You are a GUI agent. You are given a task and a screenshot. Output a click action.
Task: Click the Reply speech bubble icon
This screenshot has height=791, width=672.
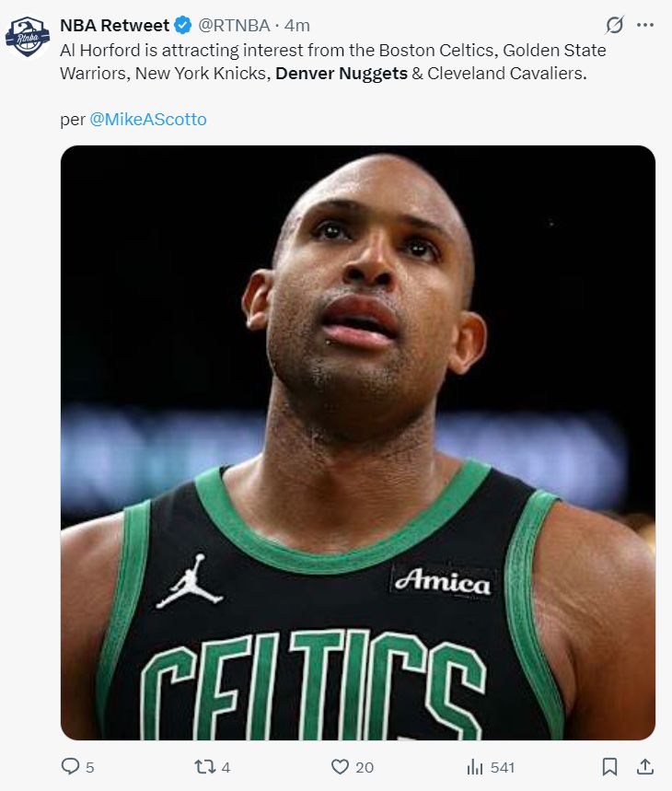coord(70,766)
